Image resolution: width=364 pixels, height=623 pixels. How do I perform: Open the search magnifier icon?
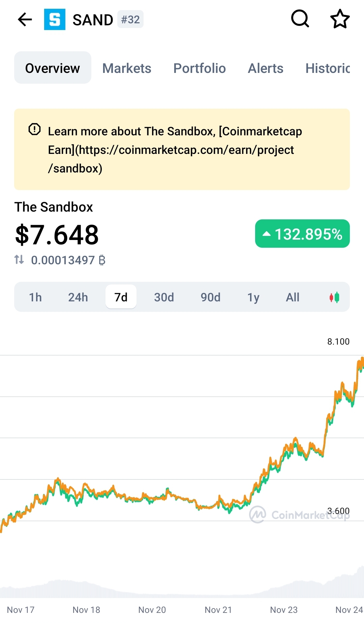coord(300,19)
